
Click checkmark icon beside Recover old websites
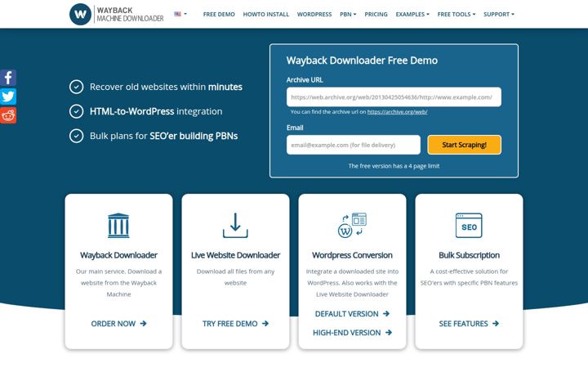coord(77,87)
